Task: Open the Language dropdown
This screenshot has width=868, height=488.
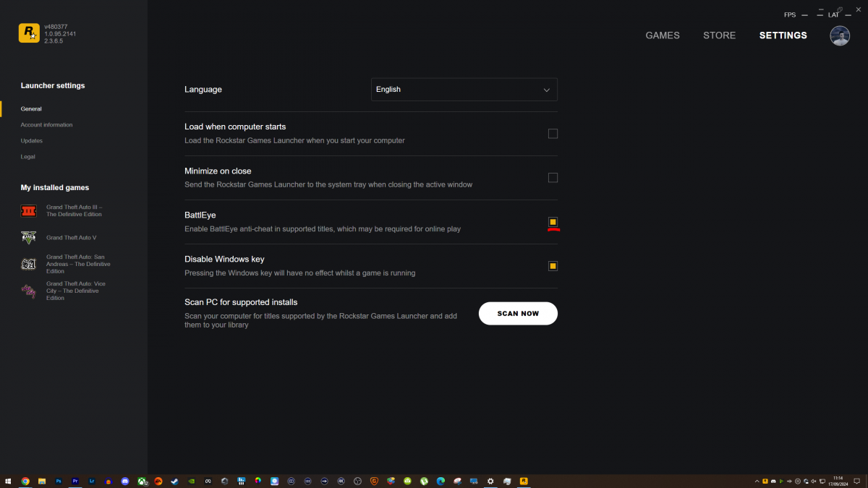Action: pyautogui.click(x=464, y=89)
